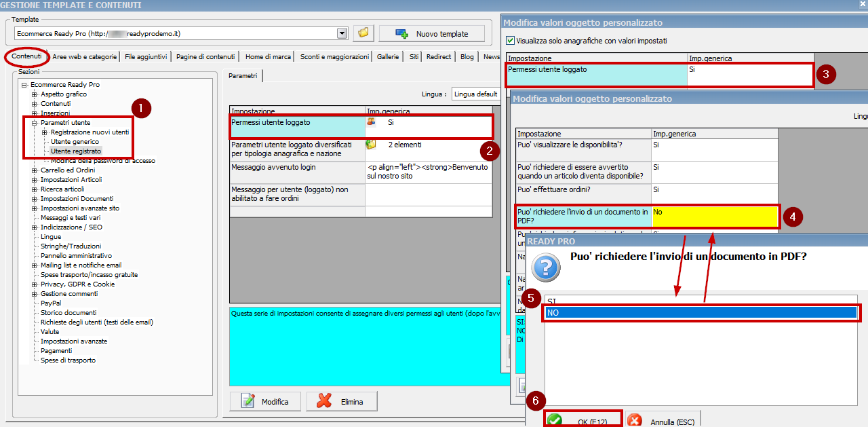The width and height of the screenshot is (868, 427).
Task: Select the Gallerie tab
Action: 388,57
